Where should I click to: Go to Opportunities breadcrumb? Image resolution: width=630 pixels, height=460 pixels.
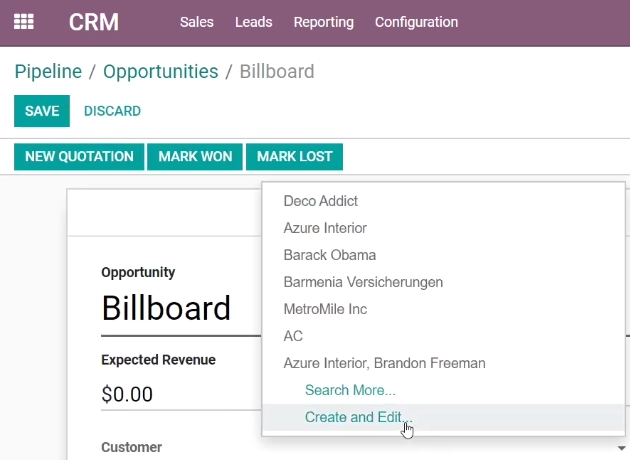(161, 72)
